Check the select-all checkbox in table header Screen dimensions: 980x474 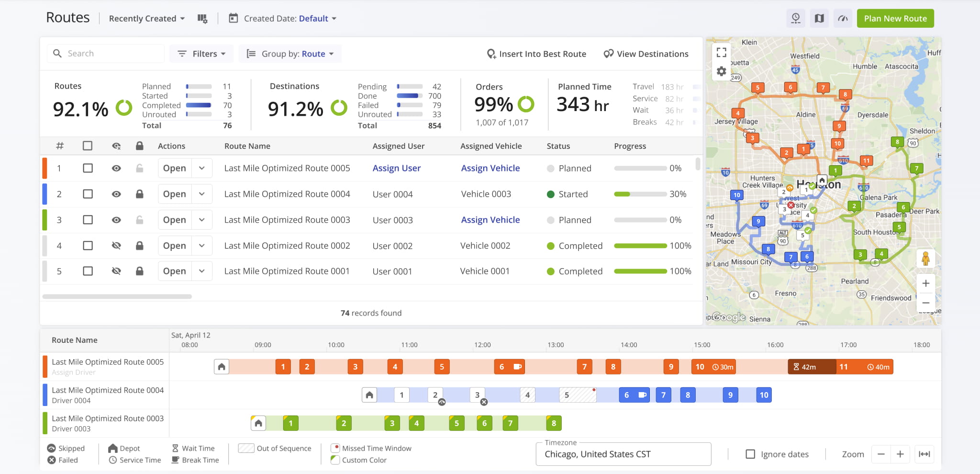[x=88, y=146]
